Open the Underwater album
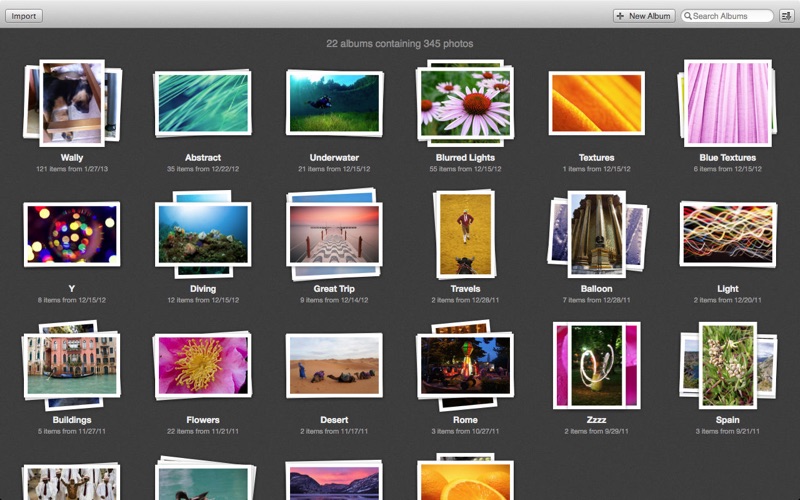800x500 pixels. pyautogui.click(x=334, y=104)
